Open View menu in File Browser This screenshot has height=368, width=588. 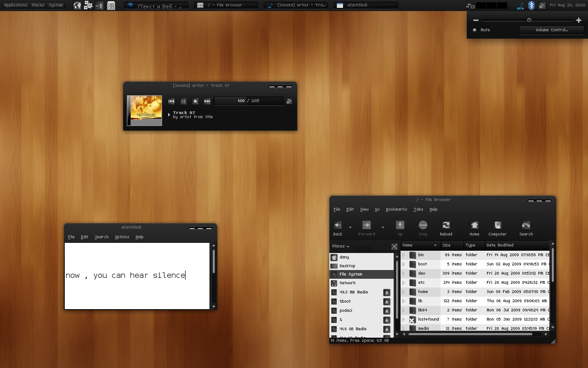[364, 209]
